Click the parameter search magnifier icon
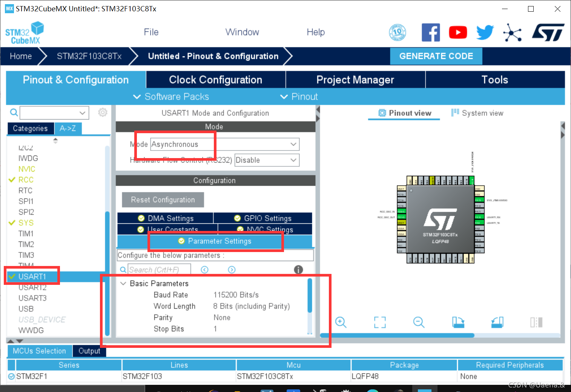The height and width of the screenshot is (392, 571). tap(123, 270)
